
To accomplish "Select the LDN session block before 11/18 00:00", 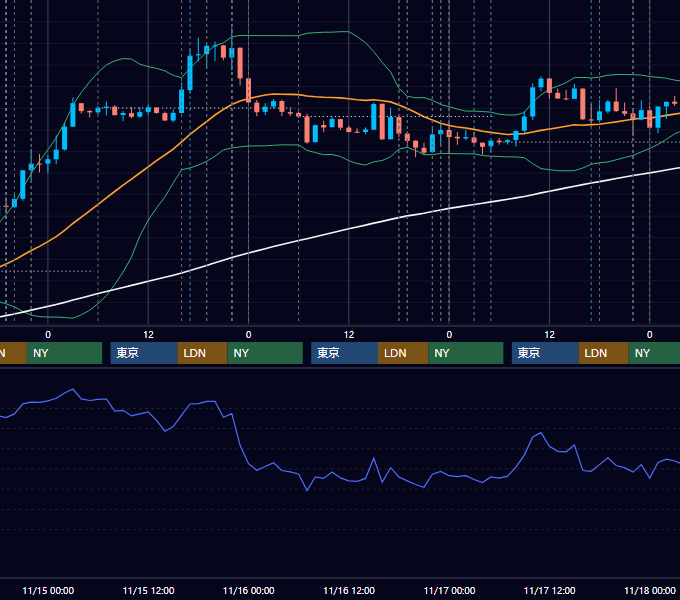I will coord(604,353).
